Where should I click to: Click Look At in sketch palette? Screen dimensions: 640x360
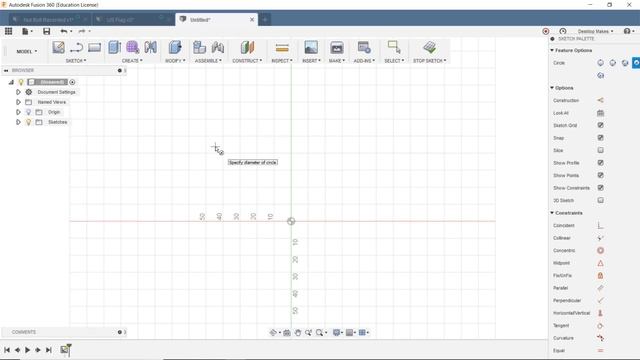600,113
